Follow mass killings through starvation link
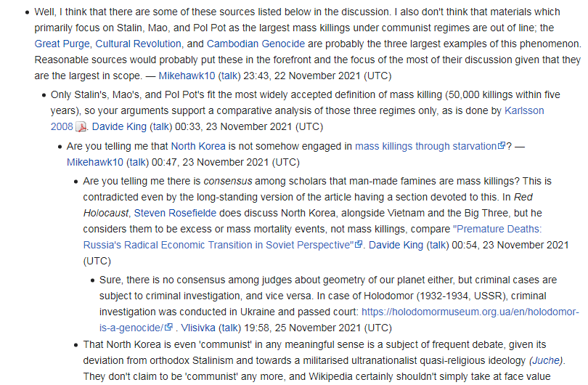 425,146
